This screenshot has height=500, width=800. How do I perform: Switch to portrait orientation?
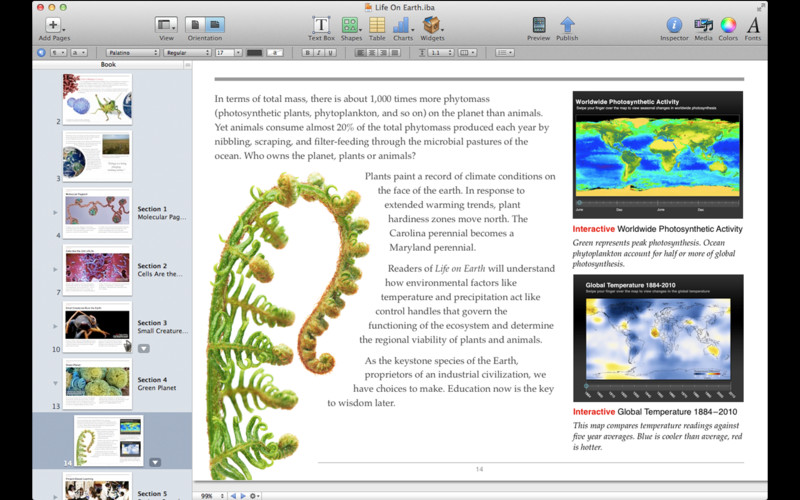click(195, 24)
